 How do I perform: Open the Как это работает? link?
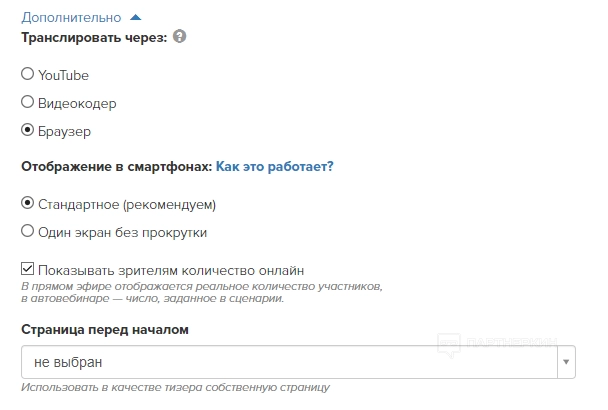(274, 167)
